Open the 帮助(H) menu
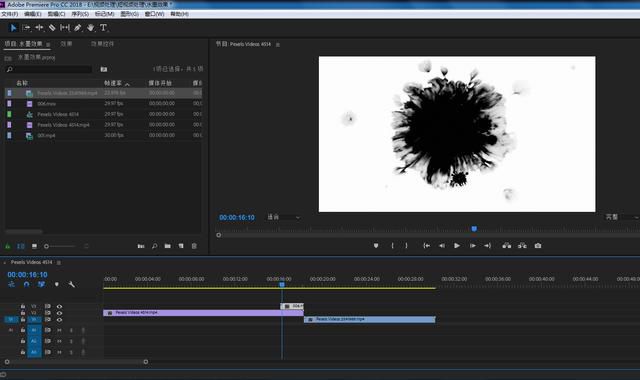The image size is (640, 380). (x=179, y=14)
